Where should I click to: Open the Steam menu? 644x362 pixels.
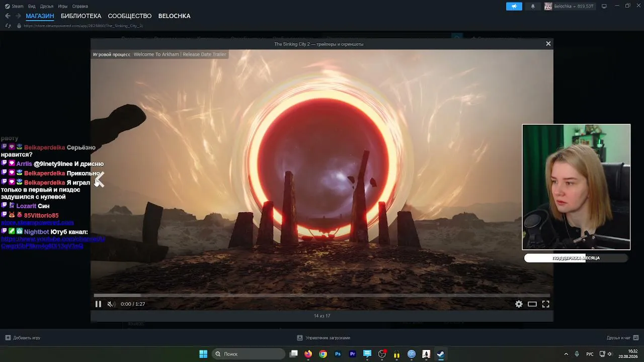(x=14, y=6)
